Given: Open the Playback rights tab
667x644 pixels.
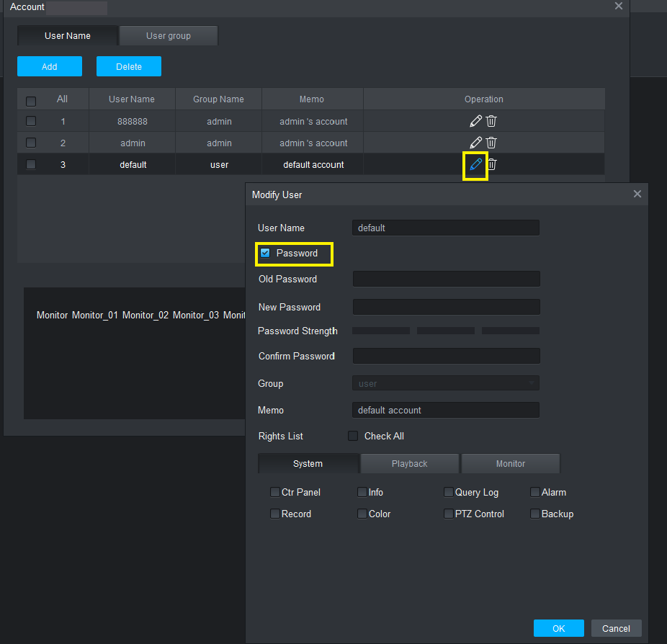Looking at the screenshot, I should coord(410,464).
